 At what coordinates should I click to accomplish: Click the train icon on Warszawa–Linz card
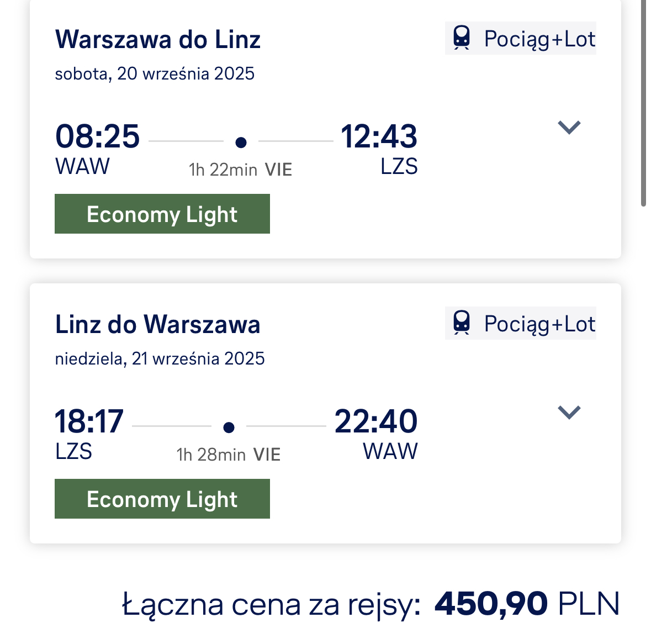pyautogui.click(x=462, y=38)
